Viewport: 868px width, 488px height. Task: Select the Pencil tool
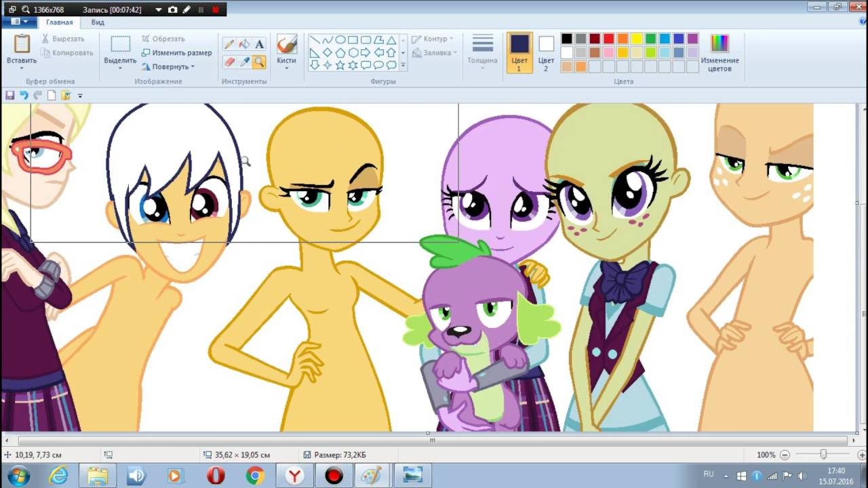click(229, 44)
